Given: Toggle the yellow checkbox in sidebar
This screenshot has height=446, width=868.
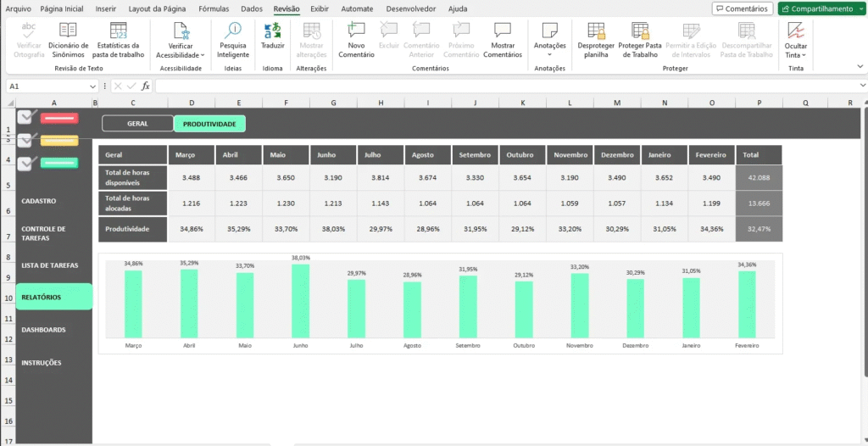Looking at the screenshot, I should pos(25,140).
